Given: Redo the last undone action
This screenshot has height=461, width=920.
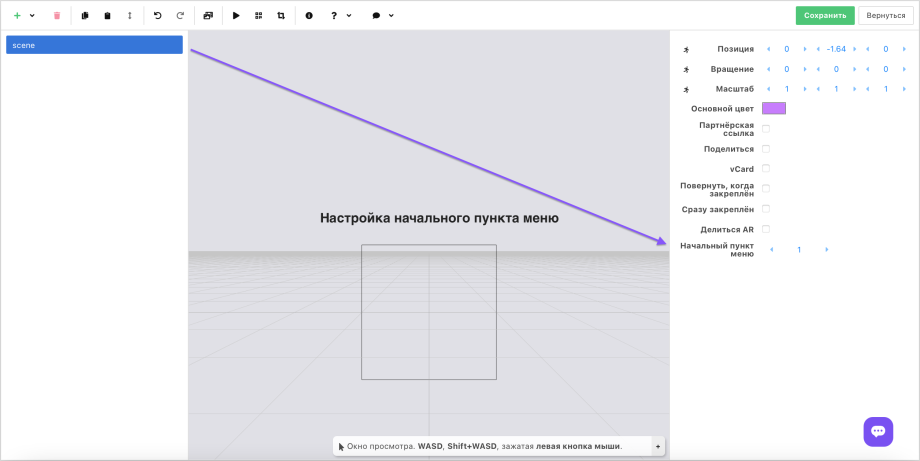Looking at the screenshot, I should tap(180, 16).
